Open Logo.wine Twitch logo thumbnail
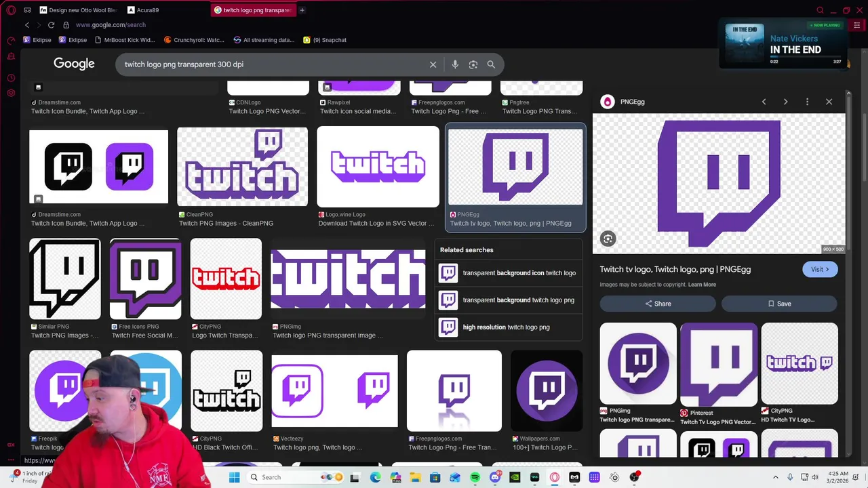 [378, 167]
